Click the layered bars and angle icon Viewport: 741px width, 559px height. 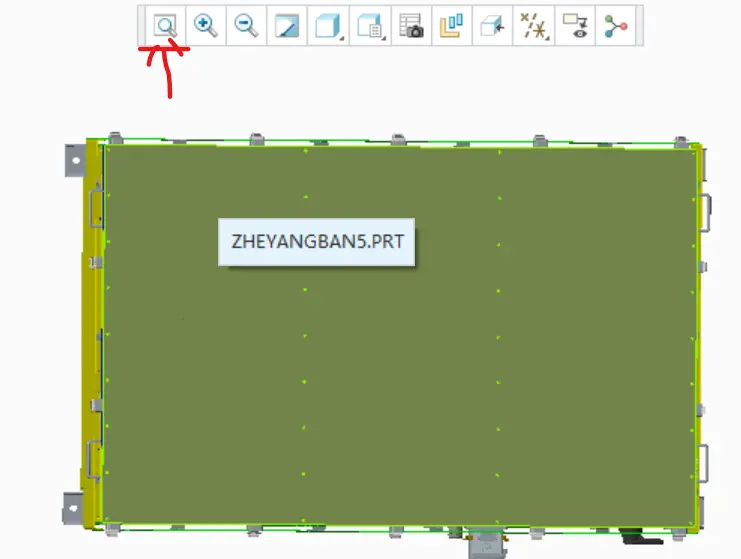click(x=452, y=26)
